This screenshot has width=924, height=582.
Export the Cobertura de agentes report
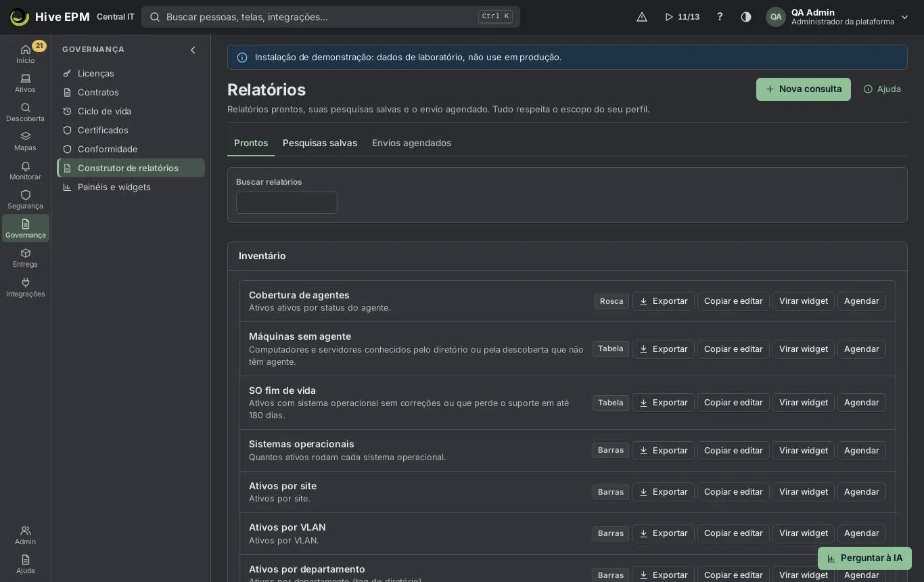click(x=663, y=301)
